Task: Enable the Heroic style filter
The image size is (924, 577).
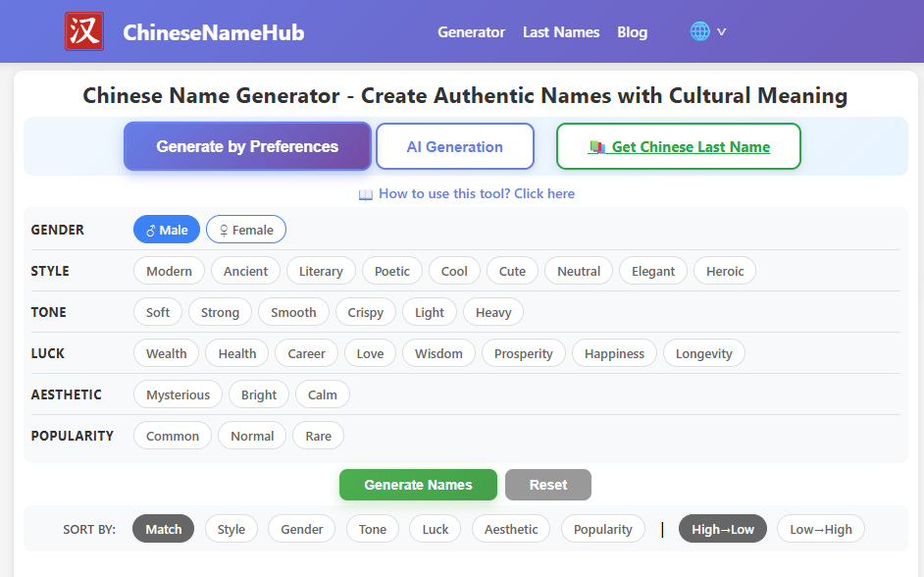Action: pyautogui.click(x=724, y=271)
